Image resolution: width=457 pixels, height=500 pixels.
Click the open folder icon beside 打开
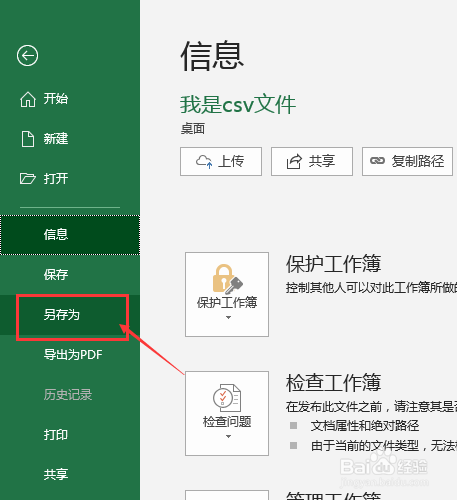27,179
